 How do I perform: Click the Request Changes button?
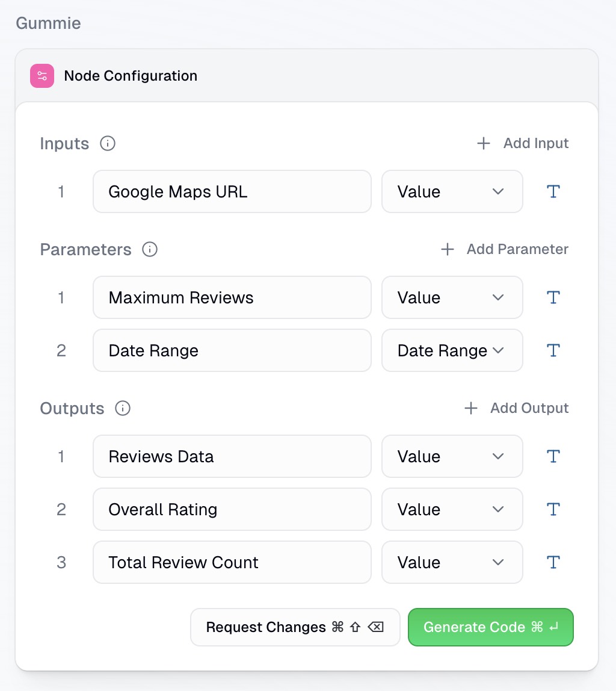point(295,627)
